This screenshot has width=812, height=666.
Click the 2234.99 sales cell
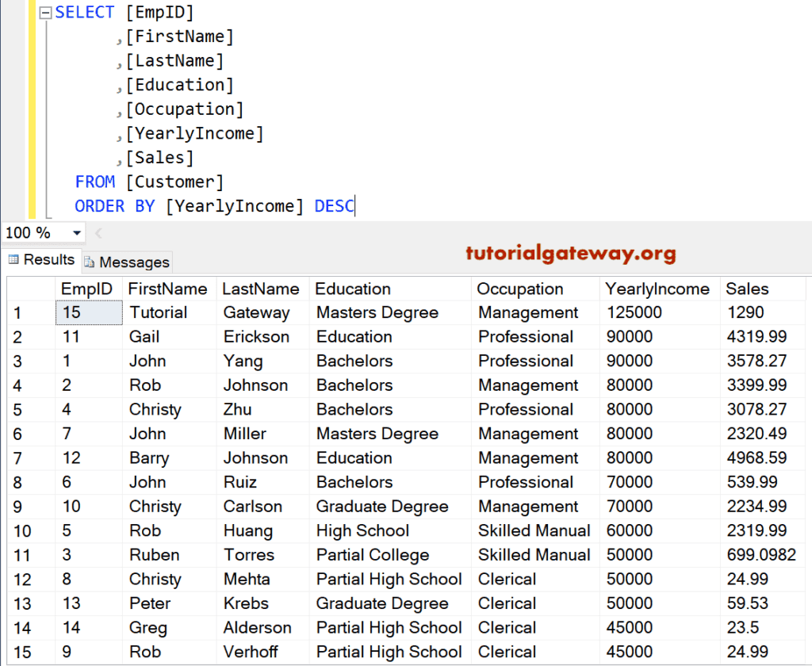pos(762,507)
